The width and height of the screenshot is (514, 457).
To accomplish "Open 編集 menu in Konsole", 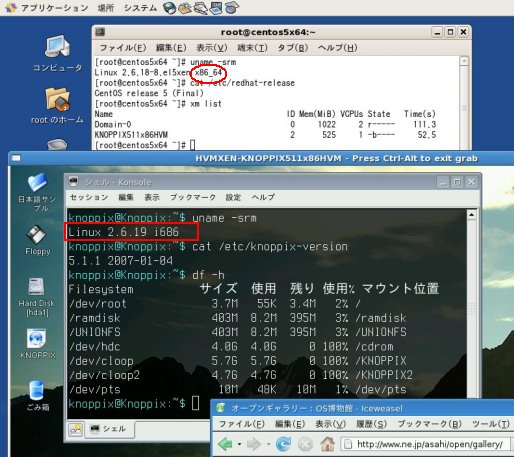I will 126,197.
